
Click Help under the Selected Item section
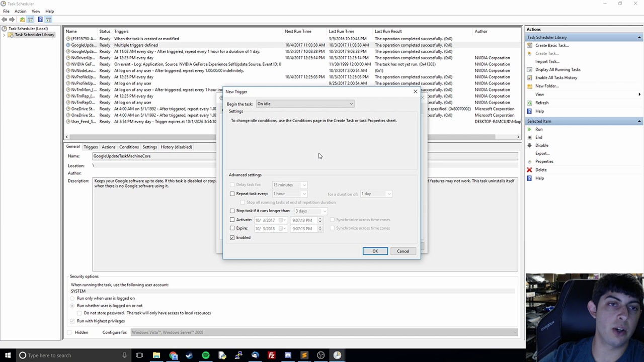pyautogui.click(x=539, y=178)
